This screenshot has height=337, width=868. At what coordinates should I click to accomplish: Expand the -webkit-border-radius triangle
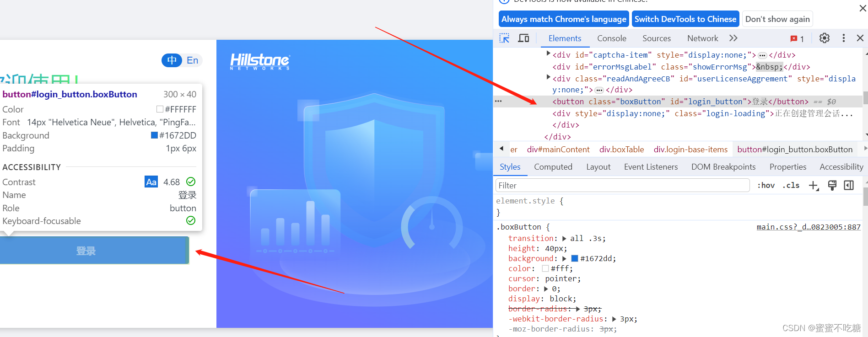[x=614, y=319]
